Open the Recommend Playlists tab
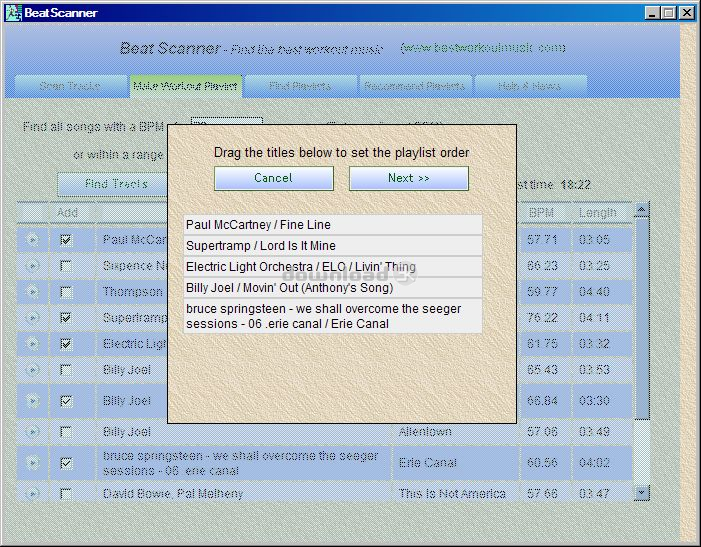701x547 pixels. pyautogui.click(x=415, y=86)
